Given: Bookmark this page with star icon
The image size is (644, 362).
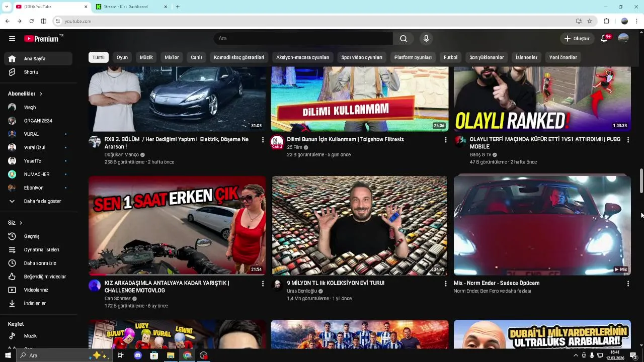Looking at the screenshot, I should click(590, 21).
